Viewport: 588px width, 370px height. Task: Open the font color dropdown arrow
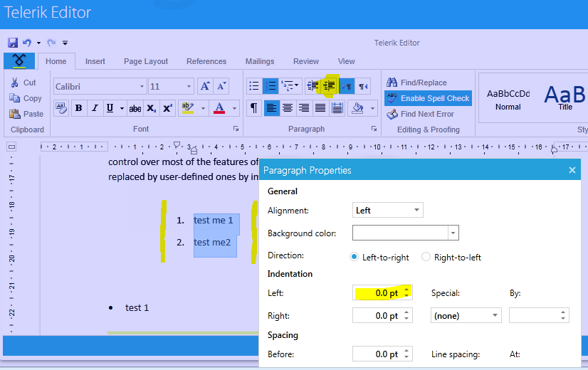tap(234, 109)
